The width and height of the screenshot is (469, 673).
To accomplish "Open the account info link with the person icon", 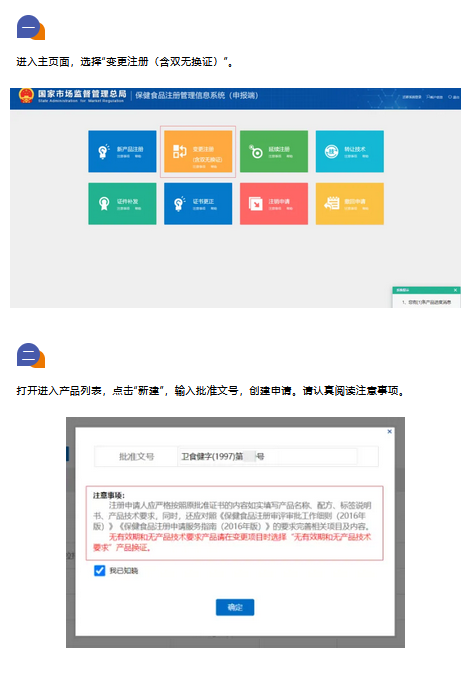I will click(x=435, y=97).
